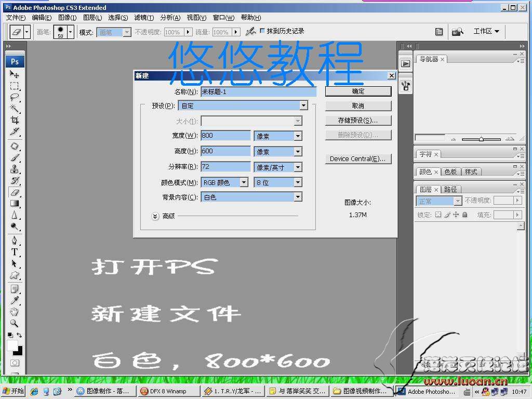
Task: Select the Healing Brush tool
Action: point(14,146)
